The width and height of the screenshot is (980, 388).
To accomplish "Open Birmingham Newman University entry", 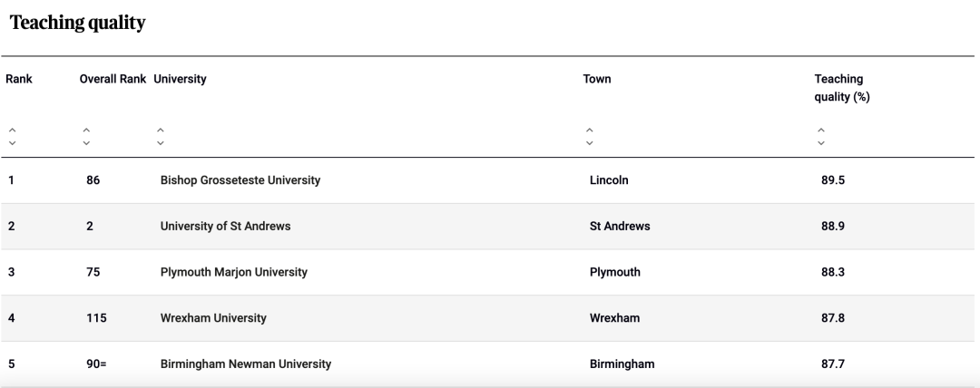I will tap(246, 364).
